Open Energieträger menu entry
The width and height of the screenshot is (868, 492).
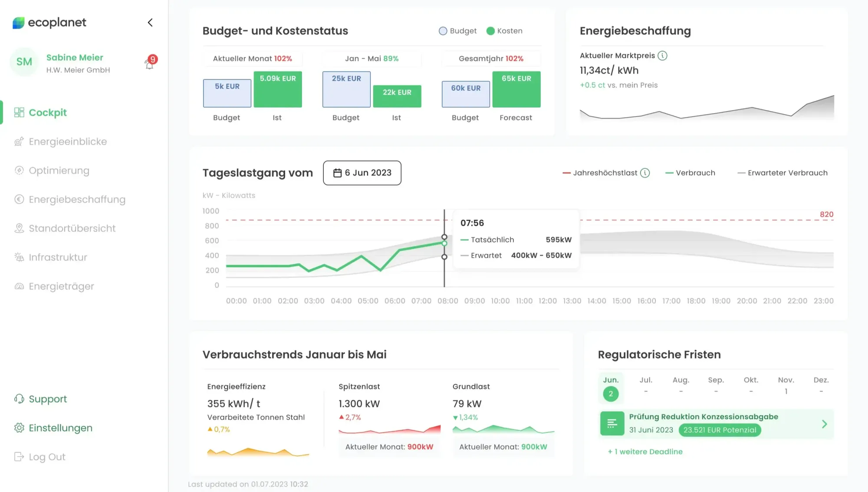[61, 286]
